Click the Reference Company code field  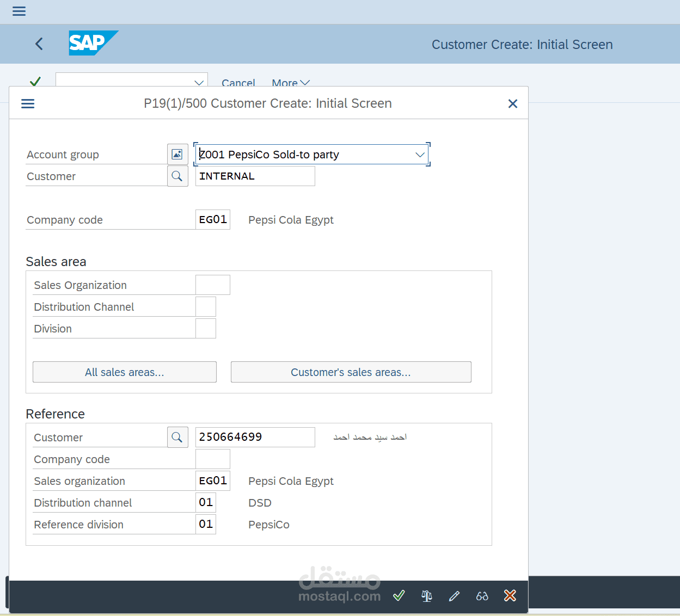pos(213,459)
